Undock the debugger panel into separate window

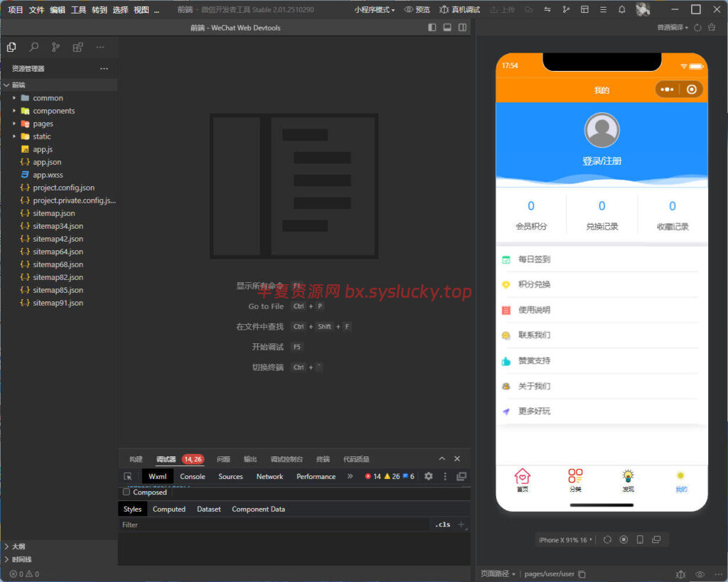coord(461,476)
